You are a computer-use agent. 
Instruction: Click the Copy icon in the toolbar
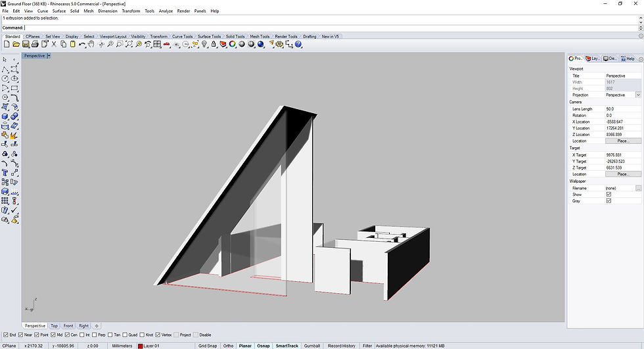63,44
